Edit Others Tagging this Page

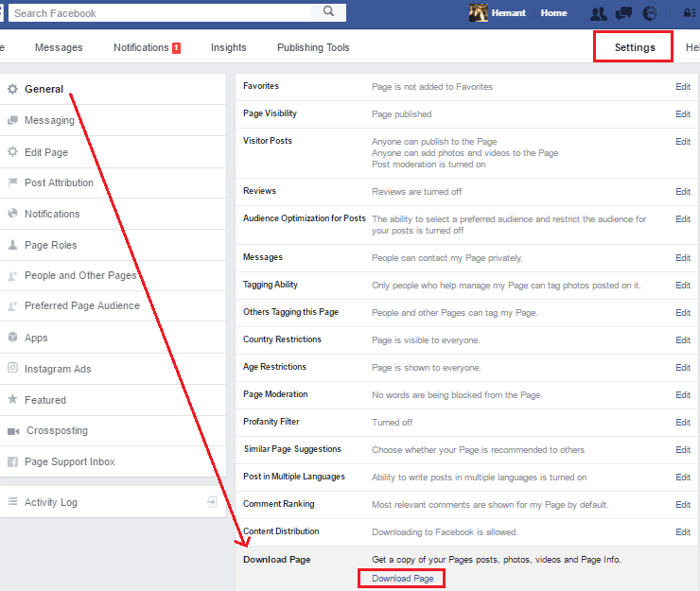683,312
